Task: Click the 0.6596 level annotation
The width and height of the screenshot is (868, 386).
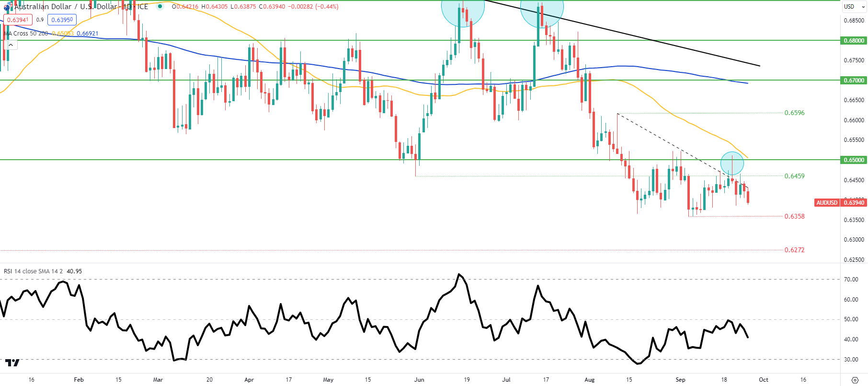Action: coord(795,113)
